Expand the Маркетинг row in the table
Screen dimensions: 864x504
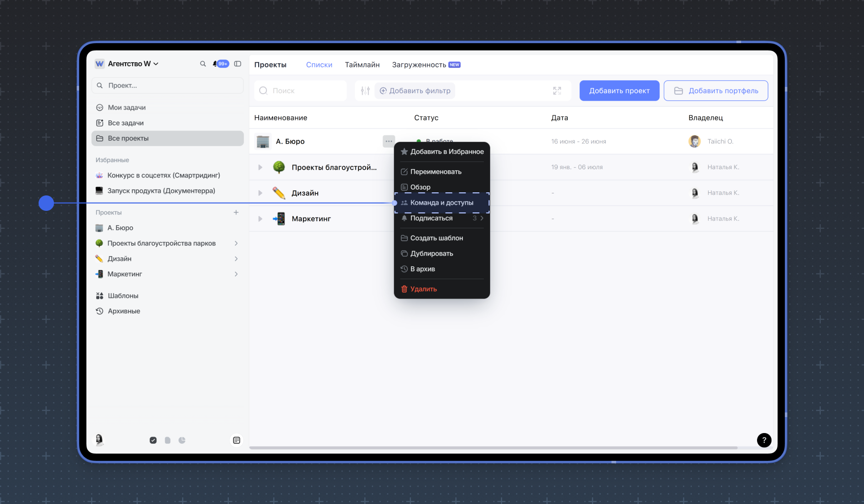coord(260,219)
